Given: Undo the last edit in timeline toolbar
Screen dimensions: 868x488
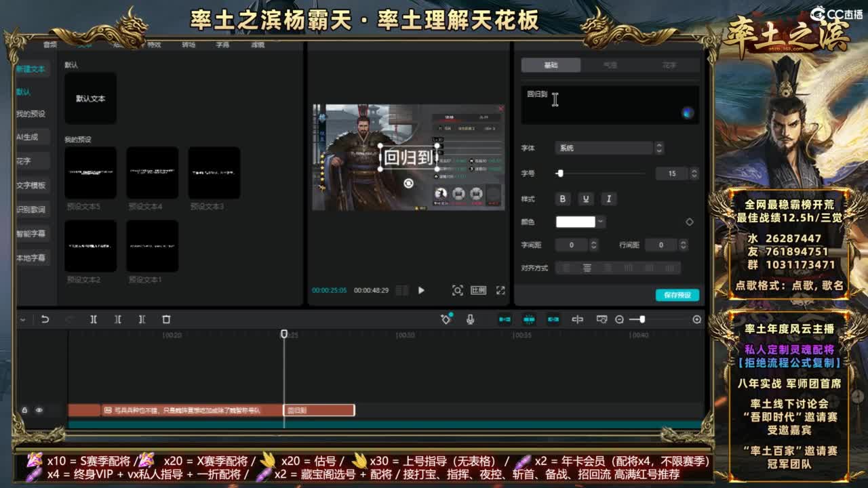Looking at the screenshot, I should pos(45,319).
